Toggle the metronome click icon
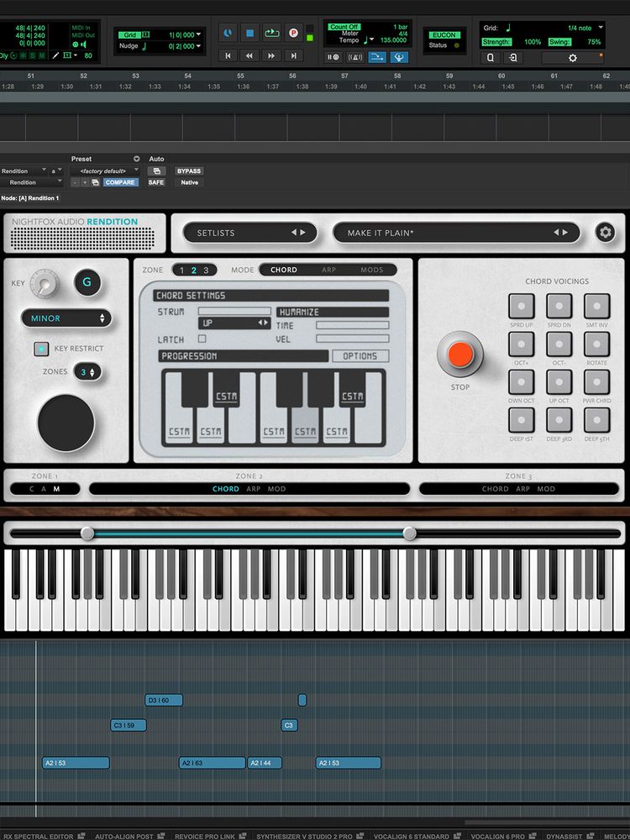The width and height of the screenshot is (630, 840). click(354, 57)
